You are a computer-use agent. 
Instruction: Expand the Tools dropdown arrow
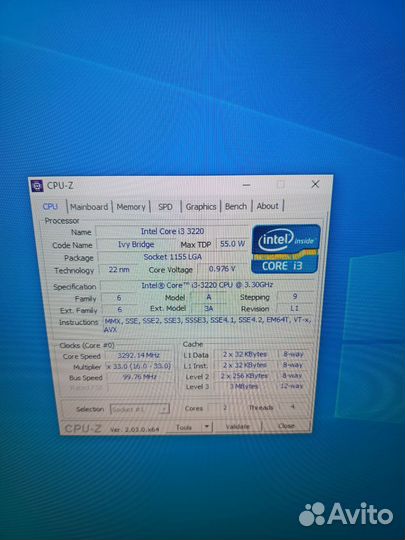207,427
